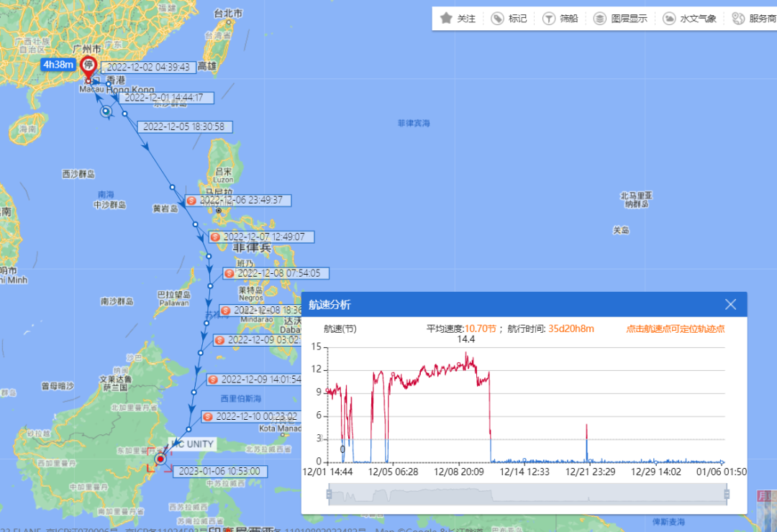
Task: Click the left handle of the timeline range slider
Action: pos(328,493)
